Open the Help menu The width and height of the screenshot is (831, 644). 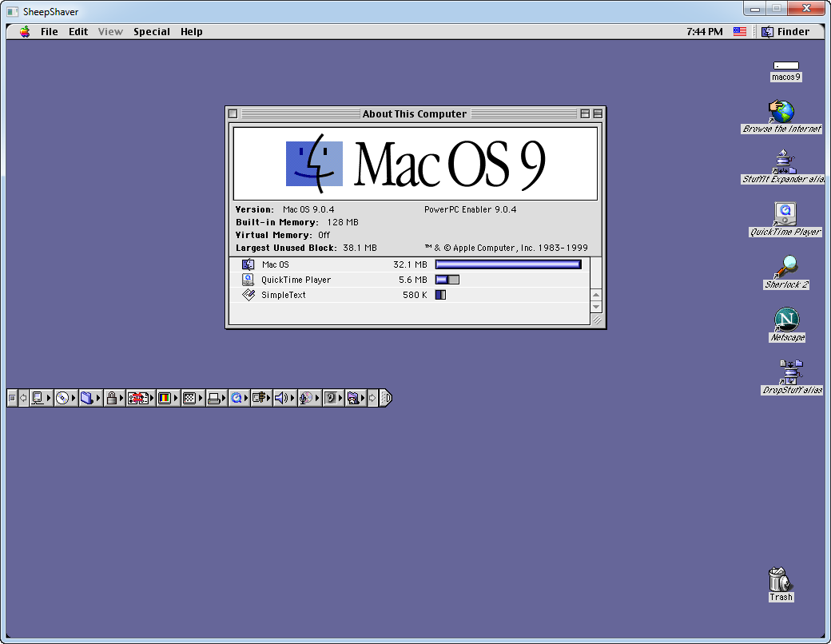click(191, 32)
